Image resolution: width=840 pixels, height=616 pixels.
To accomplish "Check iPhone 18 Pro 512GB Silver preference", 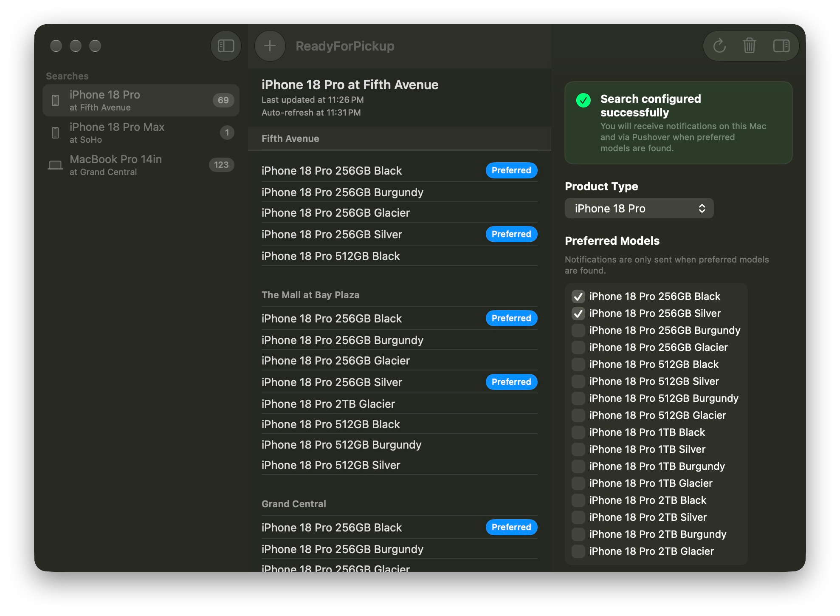I will point(578,381).
